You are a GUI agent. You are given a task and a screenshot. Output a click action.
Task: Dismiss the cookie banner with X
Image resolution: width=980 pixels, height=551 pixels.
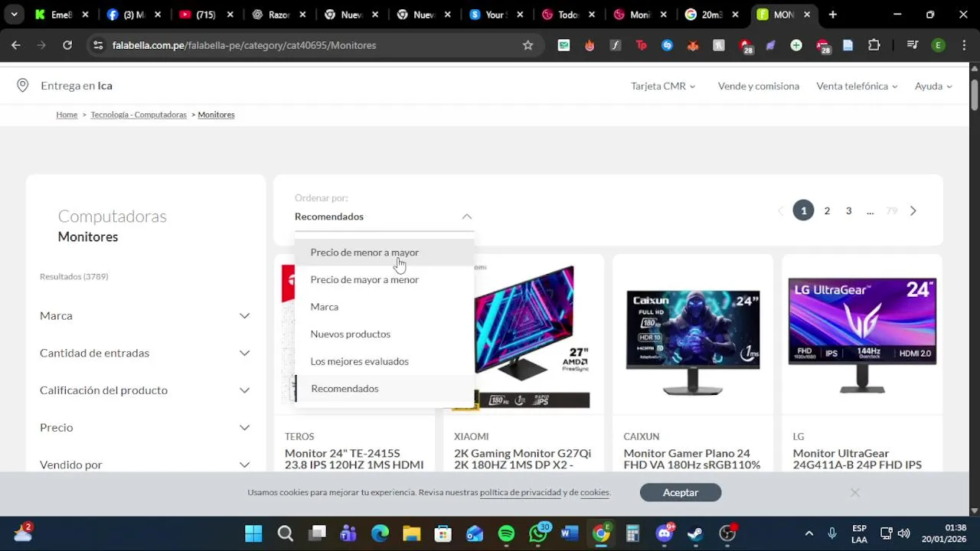pyautogui.click(x=854, y=492)
